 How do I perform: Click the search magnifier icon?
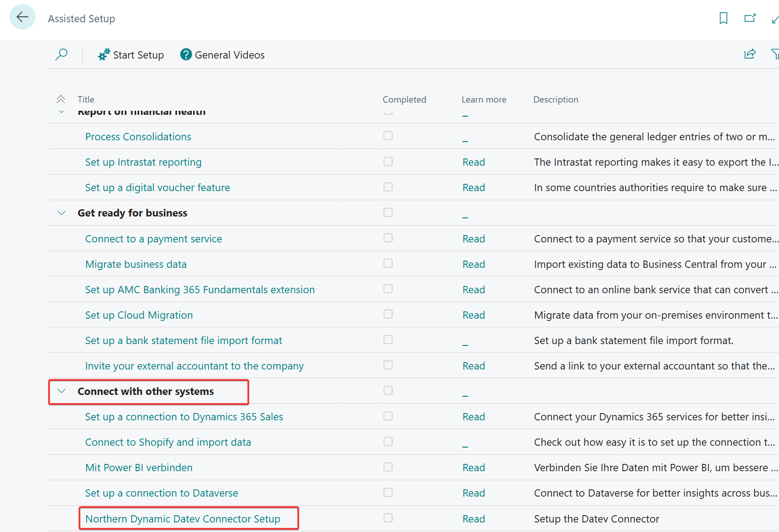tap(61, 54)
